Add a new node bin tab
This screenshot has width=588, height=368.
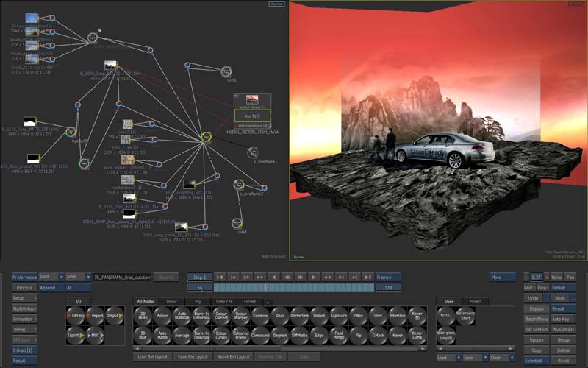[268, 302]
